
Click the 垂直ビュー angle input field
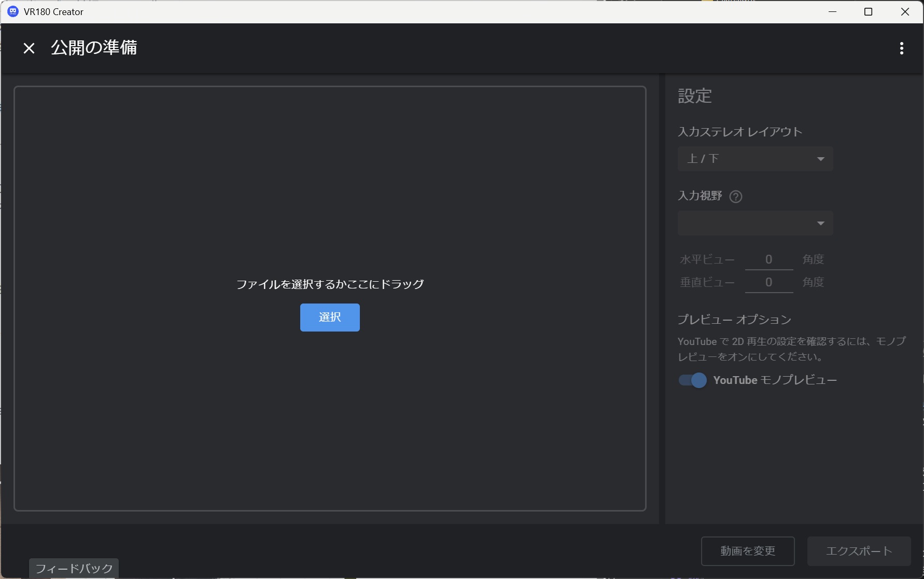[769, 282]
